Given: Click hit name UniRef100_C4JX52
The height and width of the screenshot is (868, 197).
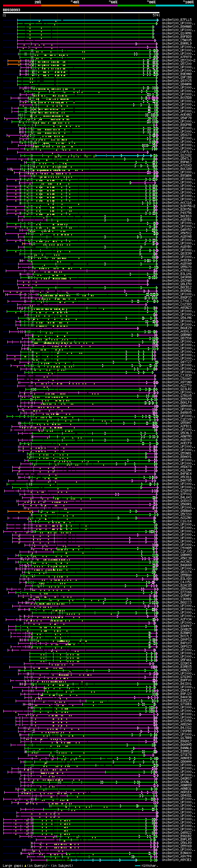Looking at the screenshot, I should tap(177, 582).
